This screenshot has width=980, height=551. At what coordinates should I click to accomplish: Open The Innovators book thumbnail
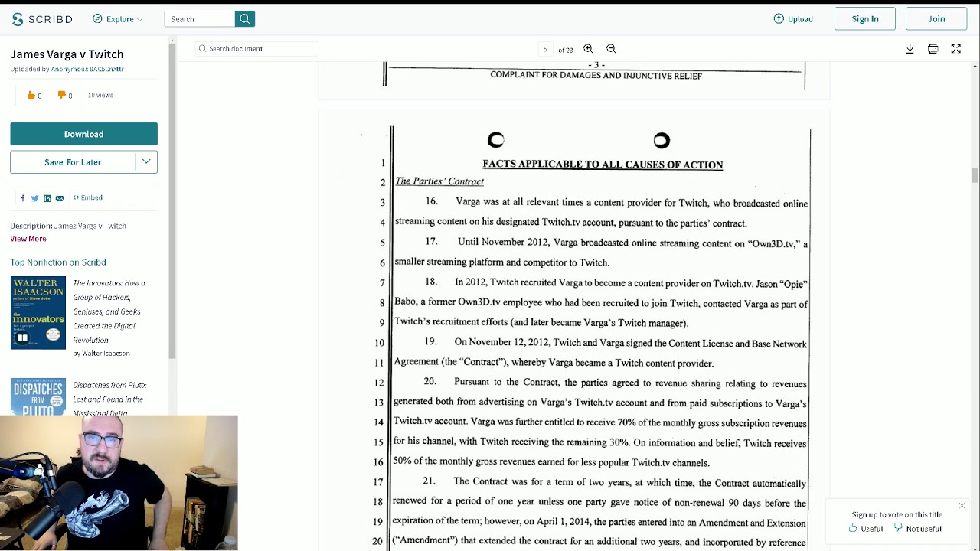pyautogui.click(x=38, y=313)
